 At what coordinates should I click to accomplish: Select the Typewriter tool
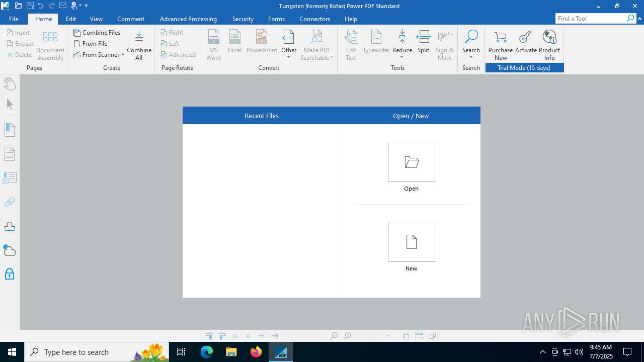coord(376,42)
